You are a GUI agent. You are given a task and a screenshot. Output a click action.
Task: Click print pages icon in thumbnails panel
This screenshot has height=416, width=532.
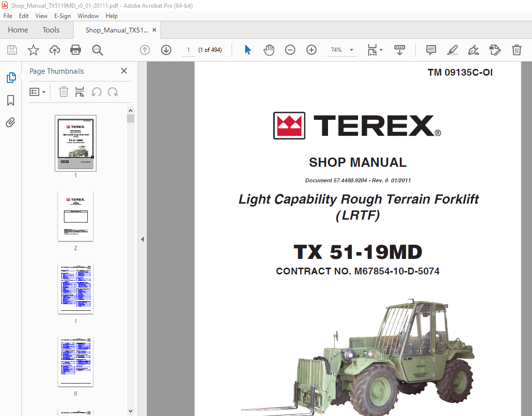[x=79, y=92]
